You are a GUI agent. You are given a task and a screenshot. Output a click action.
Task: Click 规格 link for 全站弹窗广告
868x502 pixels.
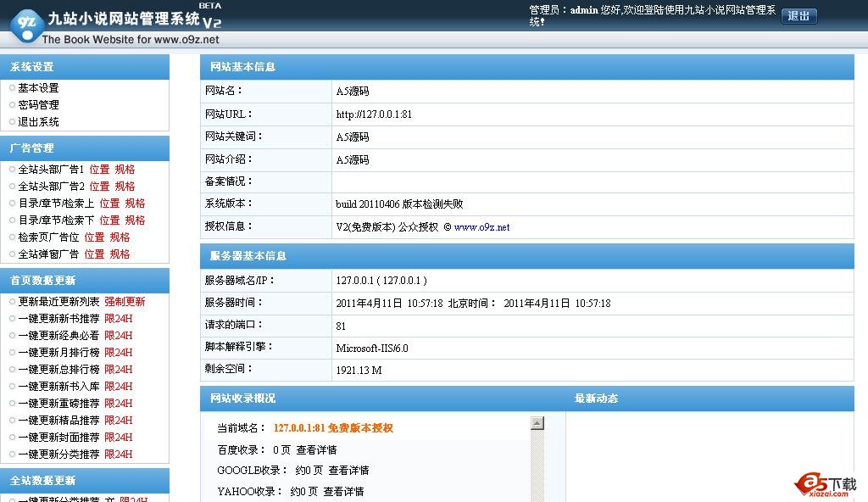point(120,254)
